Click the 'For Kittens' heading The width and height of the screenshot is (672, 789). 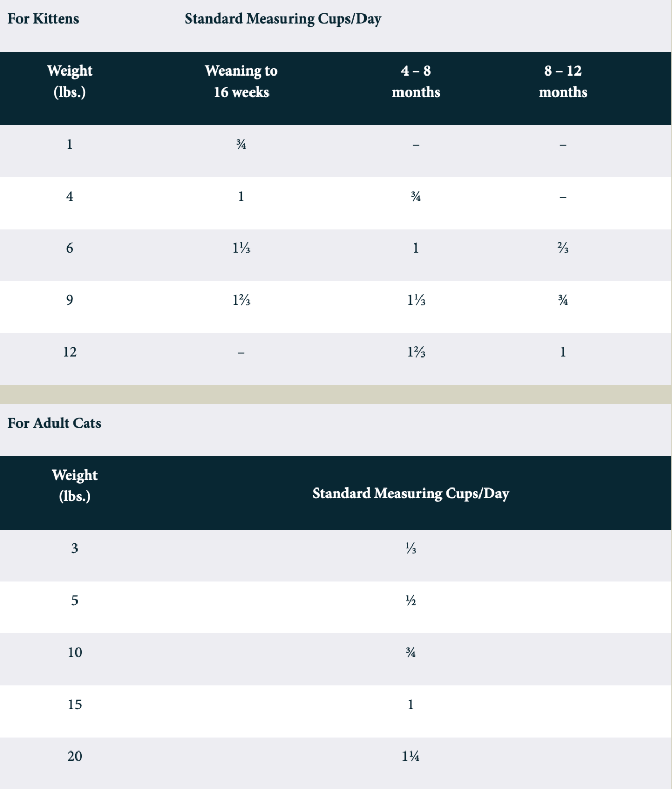point(43,19)
